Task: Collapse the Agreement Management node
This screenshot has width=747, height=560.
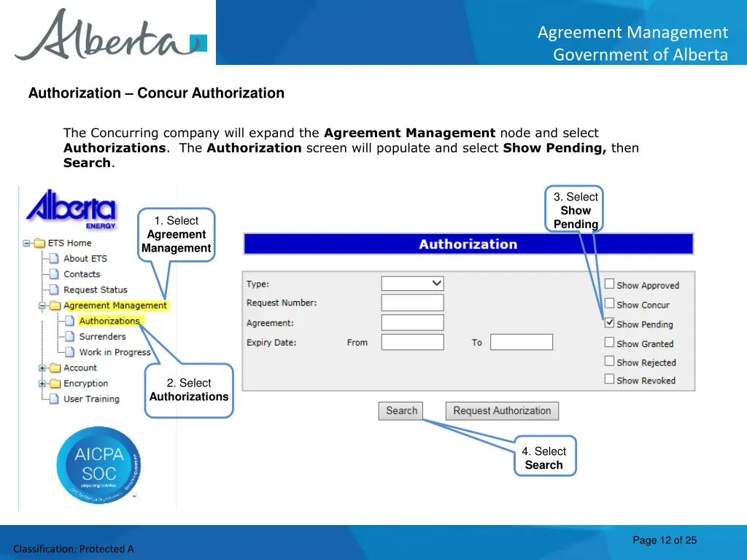Action: (42, 306)
